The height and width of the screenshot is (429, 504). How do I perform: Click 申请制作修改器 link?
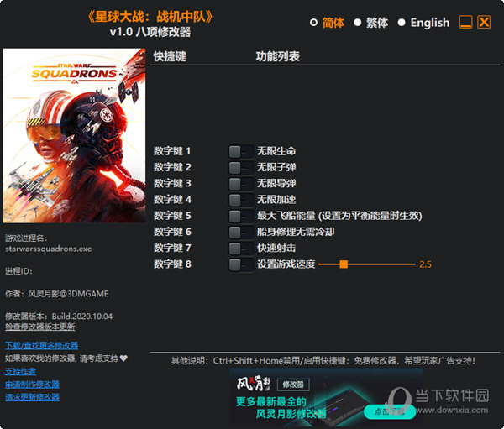(x=32, y=385)
